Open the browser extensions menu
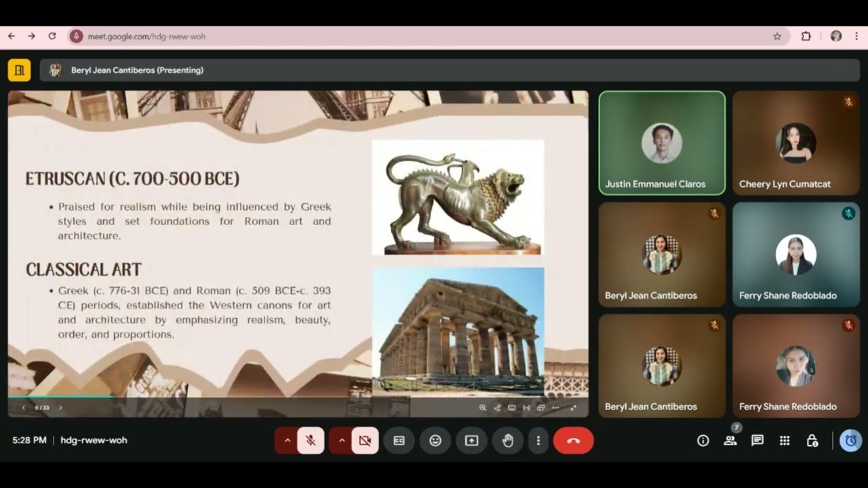 click(x=806, y=37)
